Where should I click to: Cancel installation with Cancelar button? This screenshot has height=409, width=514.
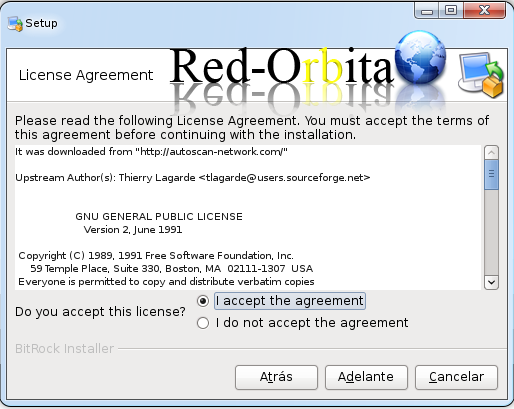coord(456,377)
